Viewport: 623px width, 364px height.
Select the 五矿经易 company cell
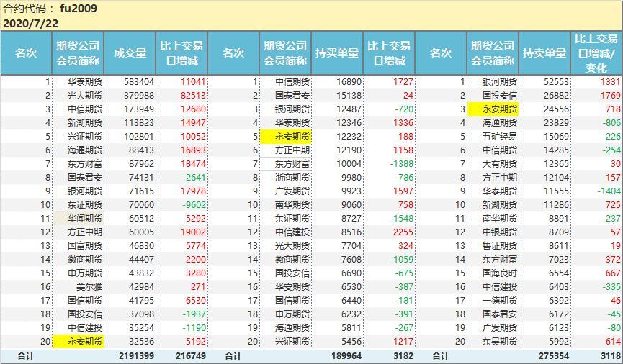click(499, 137)
